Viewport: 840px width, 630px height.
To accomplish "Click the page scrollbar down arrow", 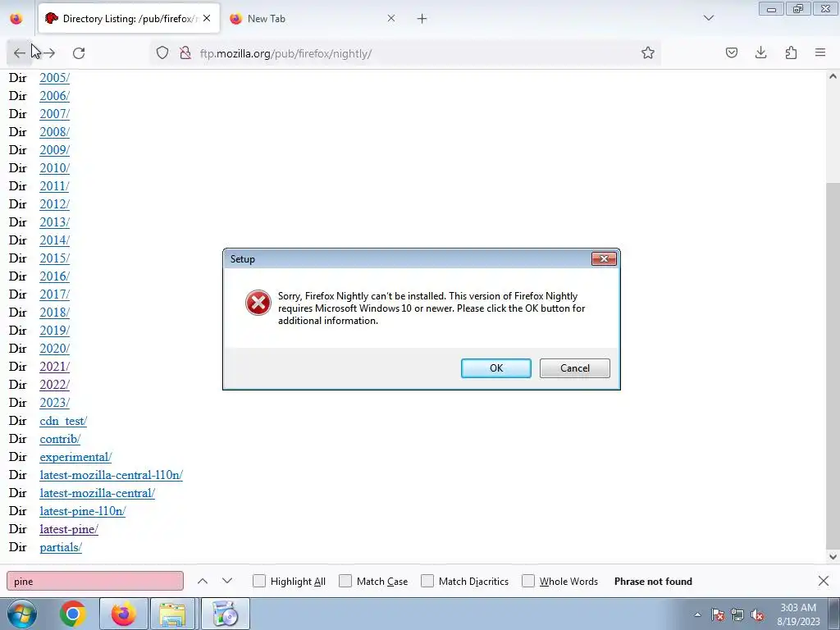I will tap(833, 557).
